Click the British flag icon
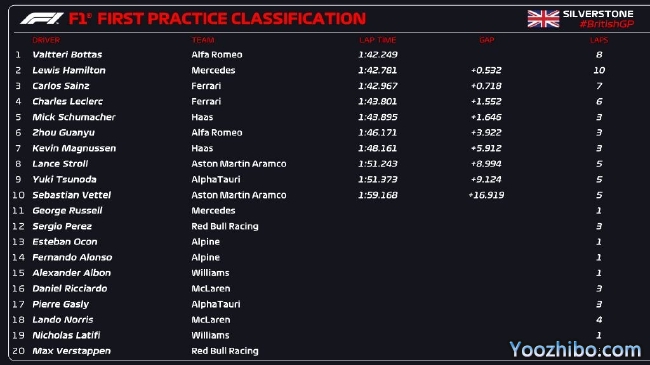Screen dimensions: 650x365 click(543, 19)
